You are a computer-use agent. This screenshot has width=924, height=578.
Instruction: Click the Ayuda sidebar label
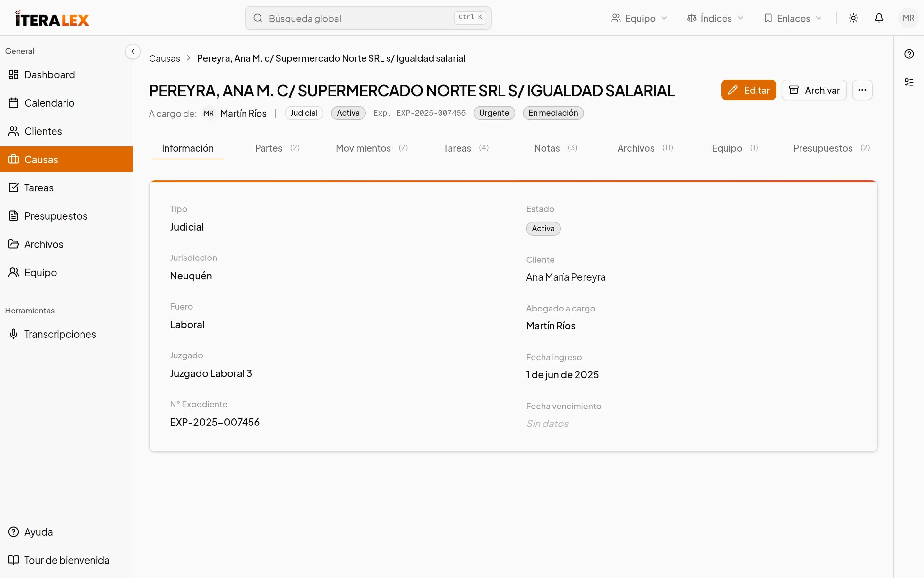tap(38, 532)
